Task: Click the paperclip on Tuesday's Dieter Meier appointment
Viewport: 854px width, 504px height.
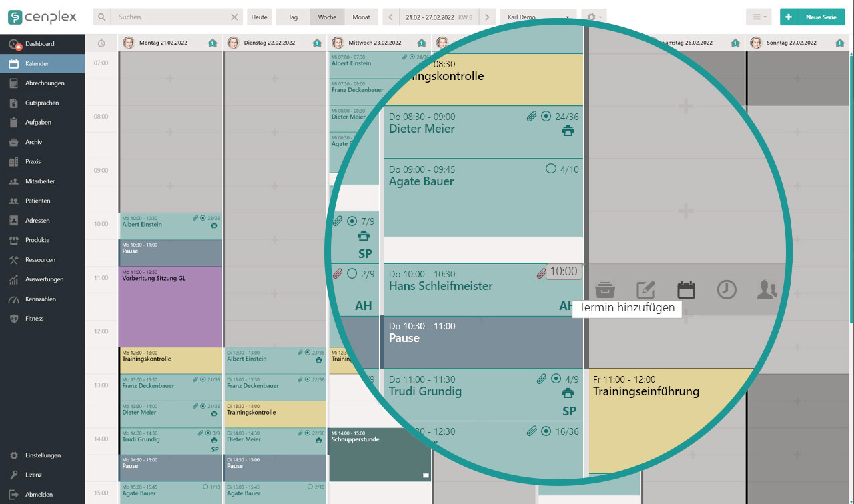Action: [x=300, y=433]
